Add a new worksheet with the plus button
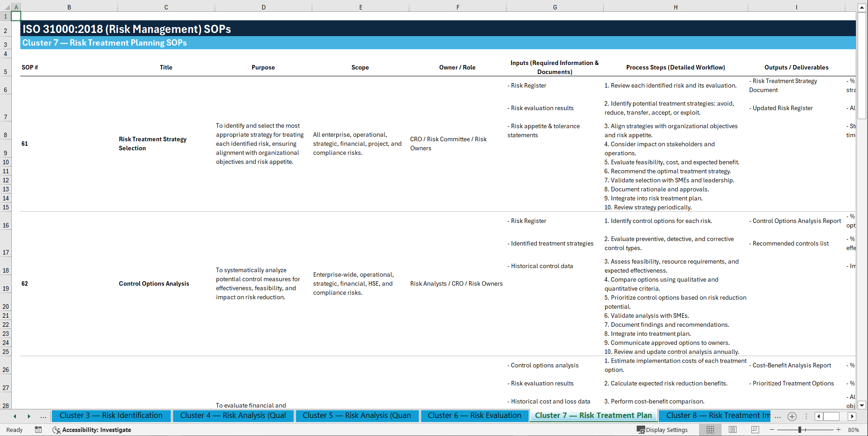This screenshot has height=436, width=868. 792,416
